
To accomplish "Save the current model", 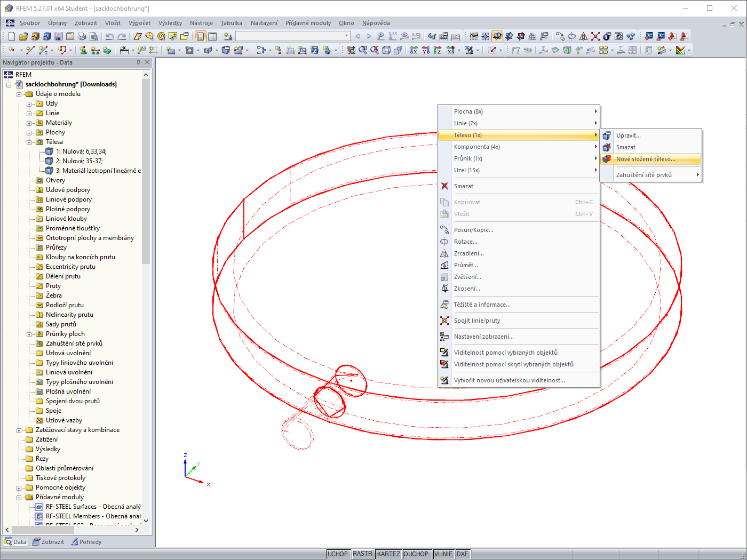I will tap(58, 36).
